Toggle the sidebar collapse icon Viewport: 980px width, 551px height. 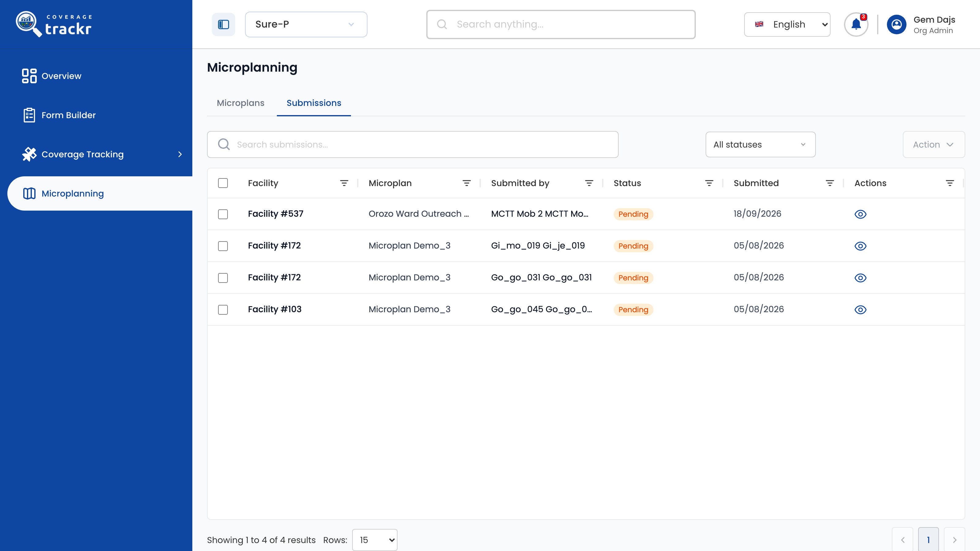[x=223, y=24]
